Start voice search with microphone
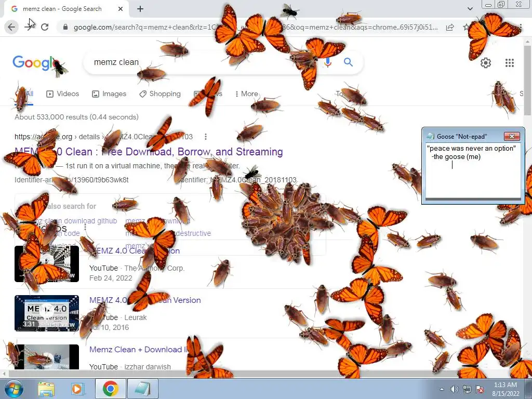This screenshot has height=399, width=532. point(327,62)
